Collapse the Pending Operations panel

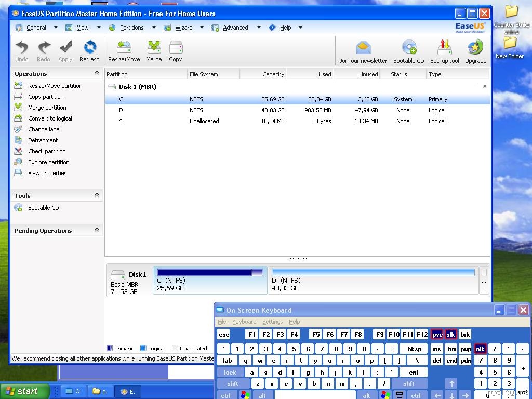click(97, 230)
